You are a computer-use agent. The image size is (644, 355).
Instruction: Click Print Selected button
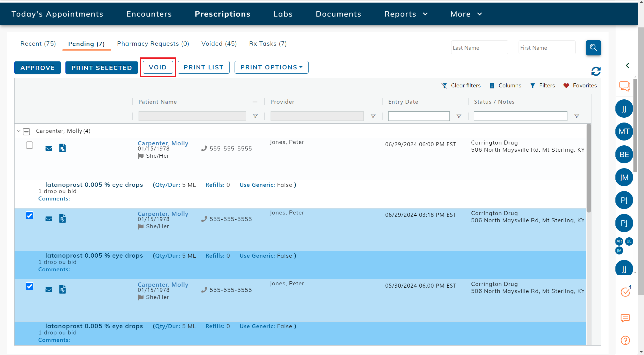(101, 68)
